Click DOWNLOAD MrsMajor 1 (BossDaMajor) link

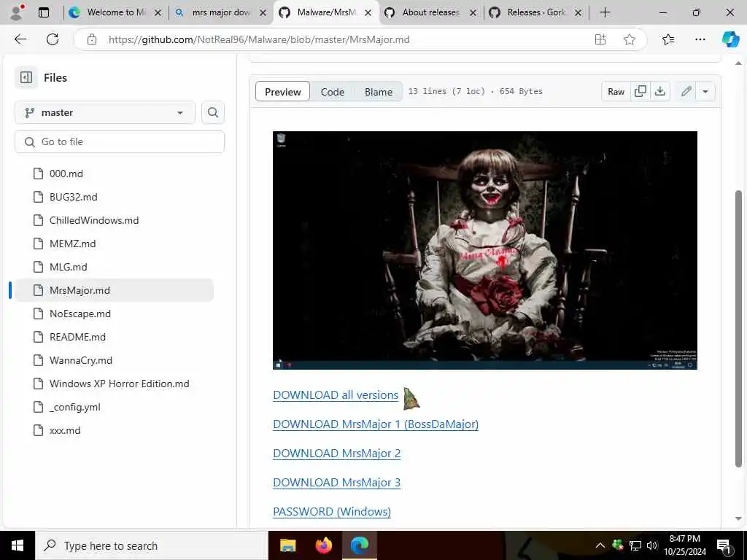point(376,424)
